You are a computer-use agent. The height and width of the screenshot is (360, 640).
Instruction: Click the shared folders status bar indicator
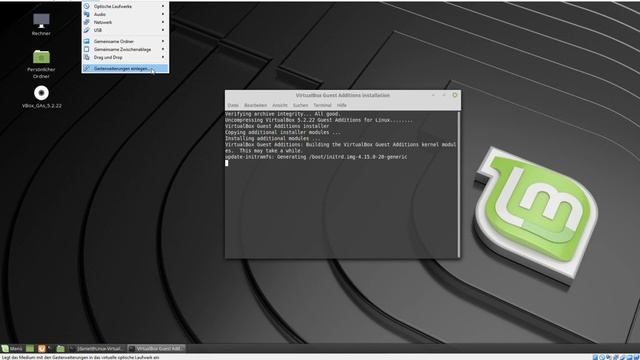[x=629, y=357]
